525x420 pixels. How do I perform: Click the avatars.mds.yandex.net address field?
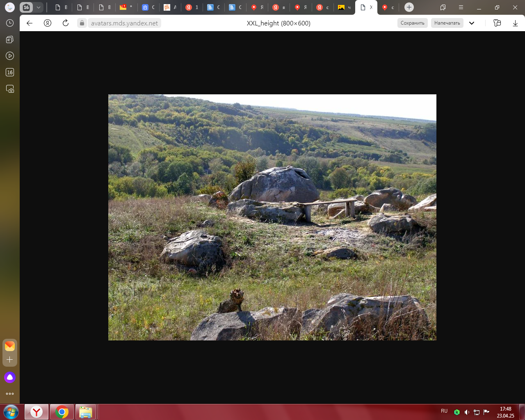pyautogui.click(x=124, y=23)
